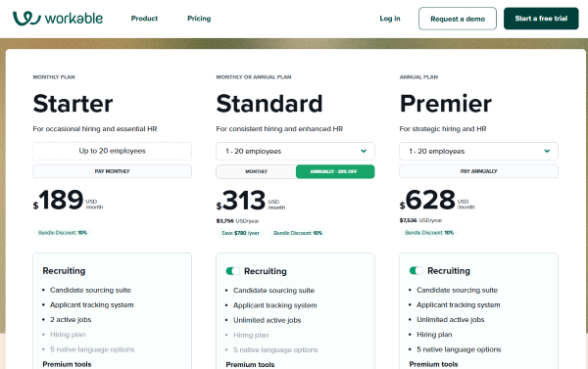Click 'Hiring plan' in Premier plan
This screenshot has height=369, width=588.
[x=434, y=334]
